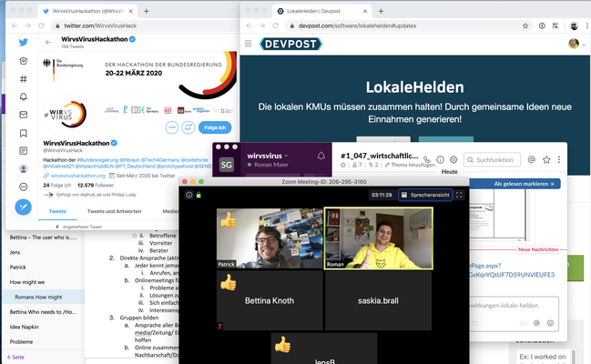Start Slack call with phone icon

point(427,160)
